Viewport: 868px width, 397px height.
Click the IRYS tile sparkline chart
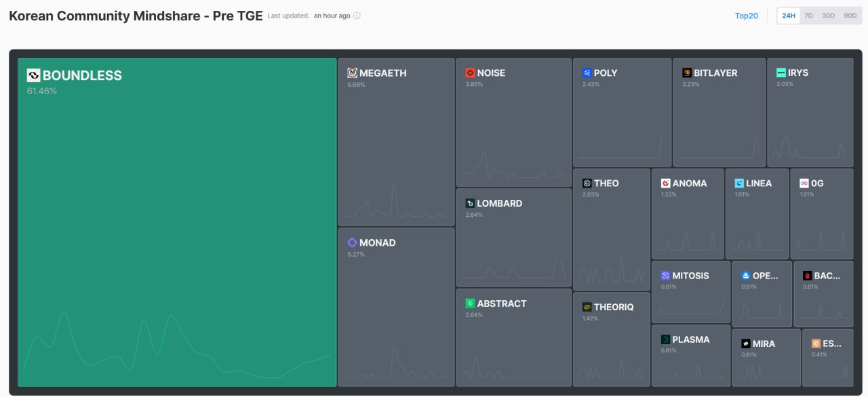click(810, 149)
